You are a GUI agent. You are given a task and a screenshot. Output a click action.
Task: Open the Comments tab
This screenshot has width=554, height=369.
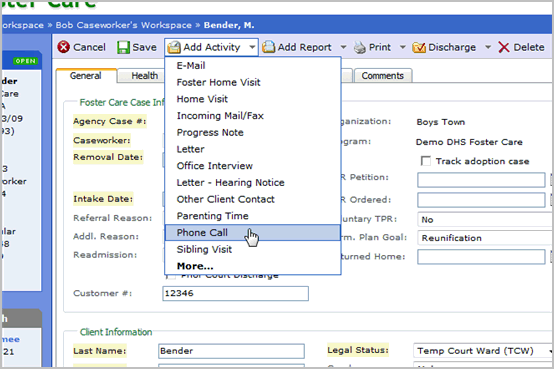pos(383,76)
